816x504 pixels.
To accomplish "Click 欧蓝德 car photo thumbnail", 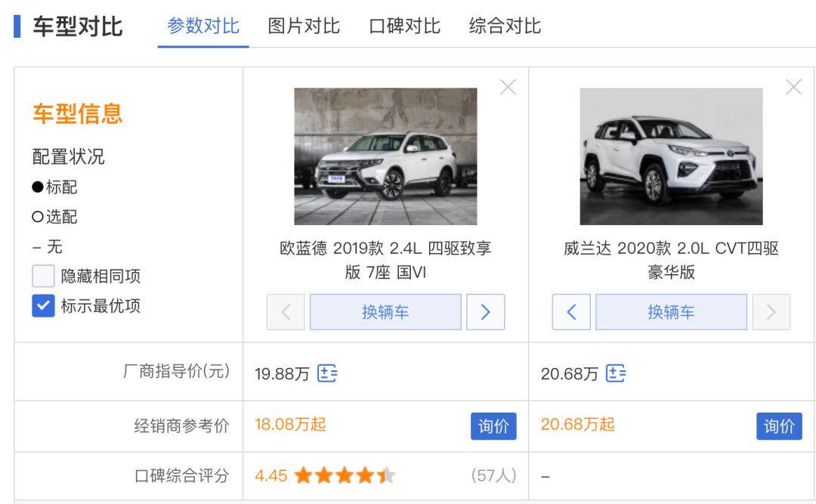I will pyautogui.click(x=385, y=156).
